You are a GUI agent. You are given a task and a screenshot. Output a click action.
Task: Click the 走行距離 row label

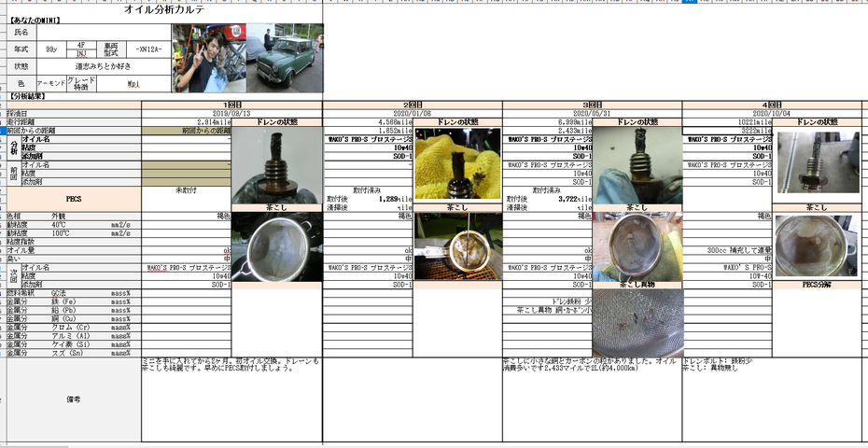tap(74, 122)
